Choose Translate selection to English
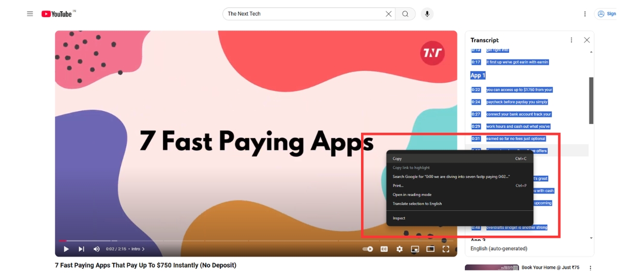 [460, 204]
